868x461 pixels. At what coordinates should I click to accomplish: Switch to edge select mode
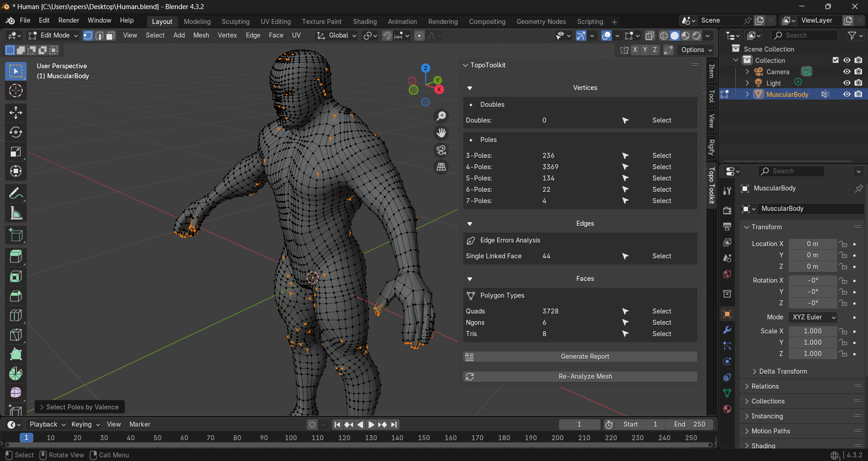pyautogui.click(x=99, y=36)
